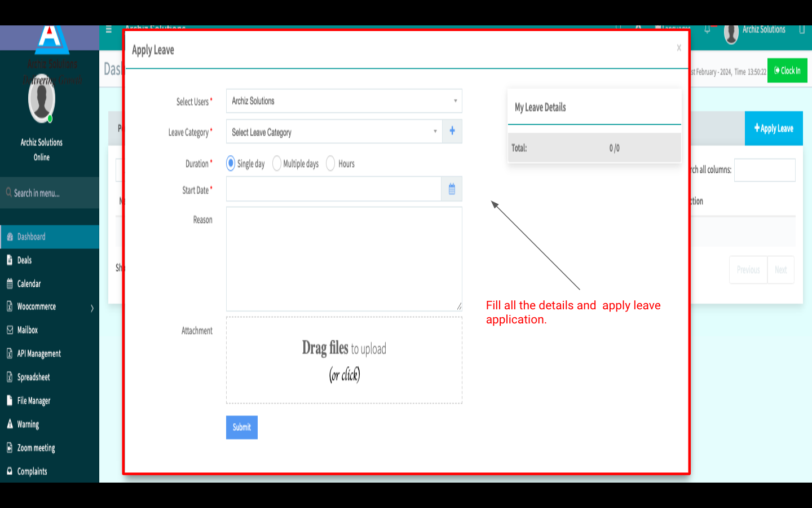Open the Select Users dropdown

click(x=344, y=101)
